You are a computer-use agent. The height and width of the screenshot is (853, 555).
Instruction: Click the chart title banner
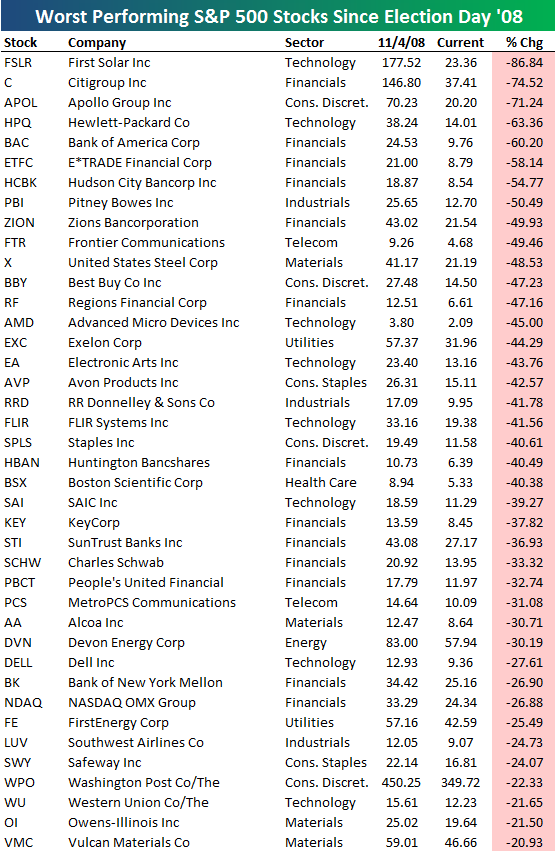point(278,16)
